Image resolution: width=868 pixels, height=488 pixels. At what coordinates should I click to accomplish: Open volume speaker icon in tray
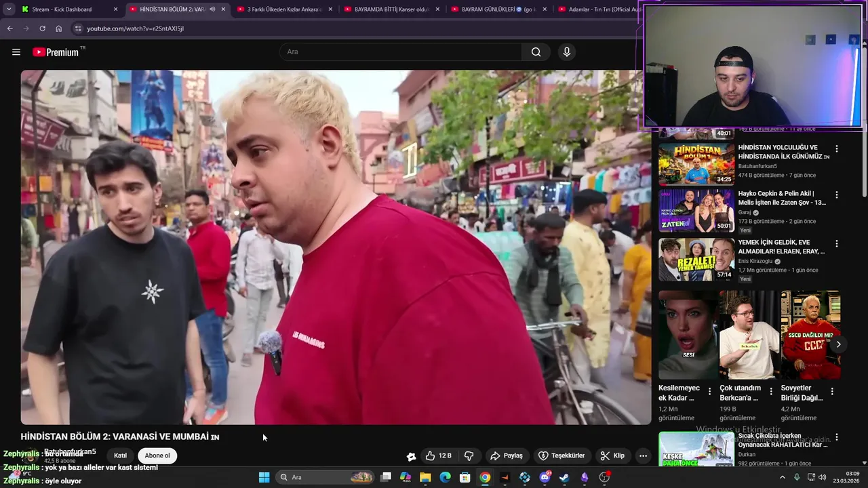[822, 477]
